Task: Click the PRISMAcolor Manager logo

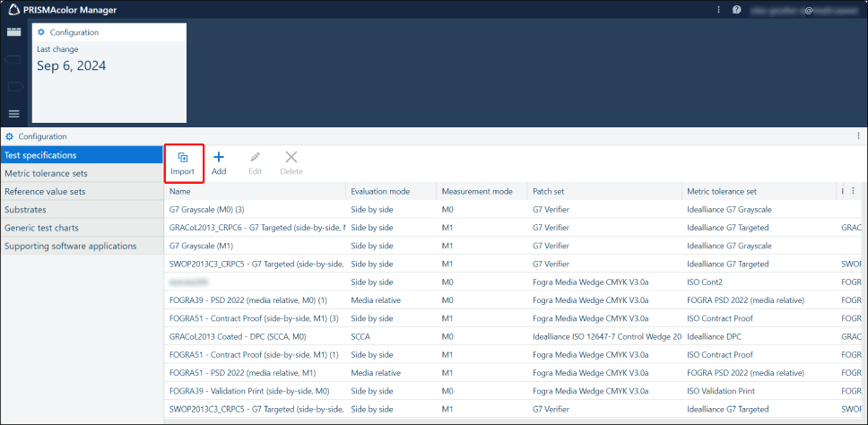Action: coord(13,10)
